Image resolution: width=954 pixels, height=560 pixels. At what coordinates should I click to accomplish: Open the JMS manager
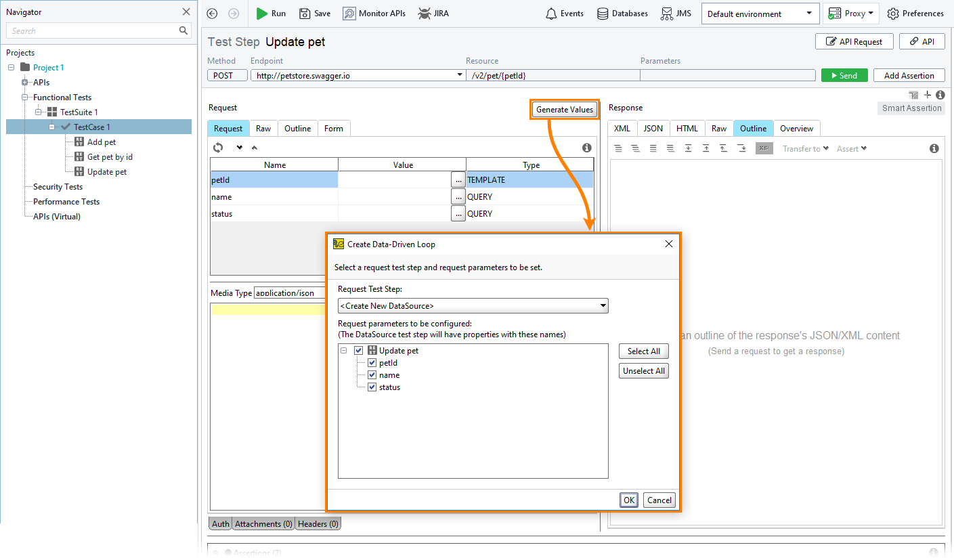(x=676, y=14)
